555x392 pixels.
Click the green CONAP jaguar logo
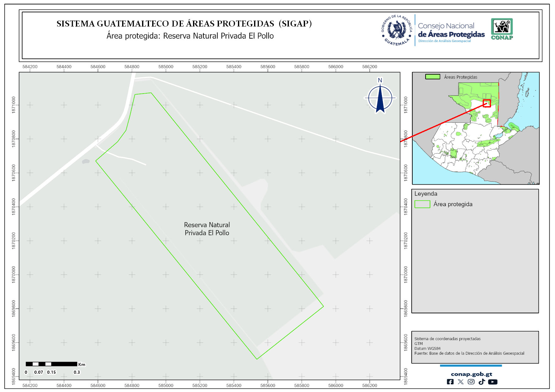(502, 29)
